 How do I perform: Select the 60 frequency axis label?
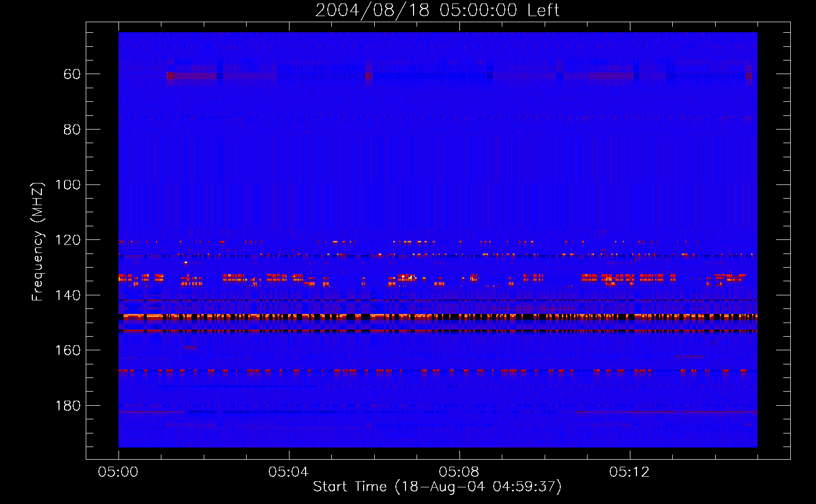(x=72, y=74)
